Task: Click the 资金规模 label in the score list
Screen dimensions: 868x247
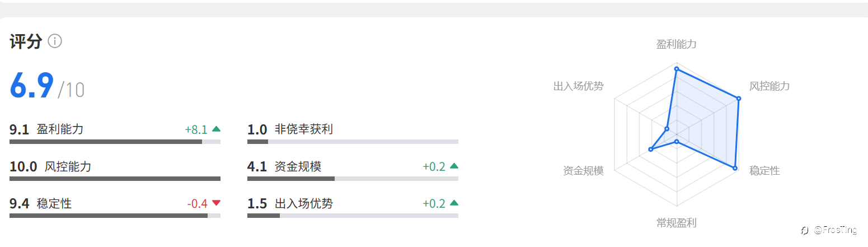Action: pos(298,166)
